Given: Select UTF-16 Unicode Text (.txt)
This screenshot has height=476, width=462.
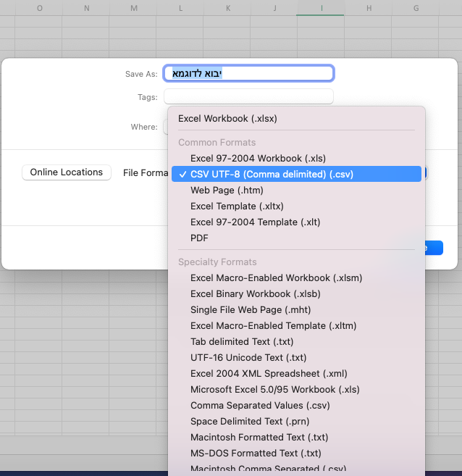Looking at the screenshot, I should tap(296, 358).
